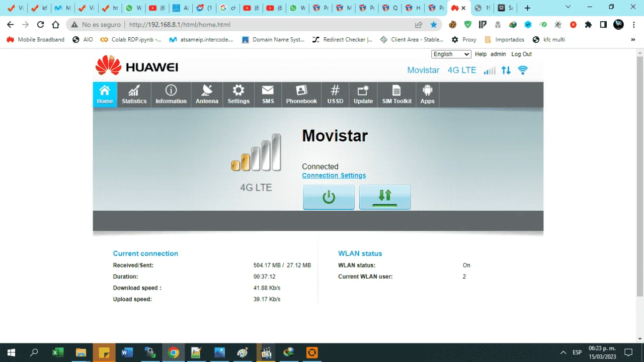Click the signal strength bars icon in header

coord(490,70)
